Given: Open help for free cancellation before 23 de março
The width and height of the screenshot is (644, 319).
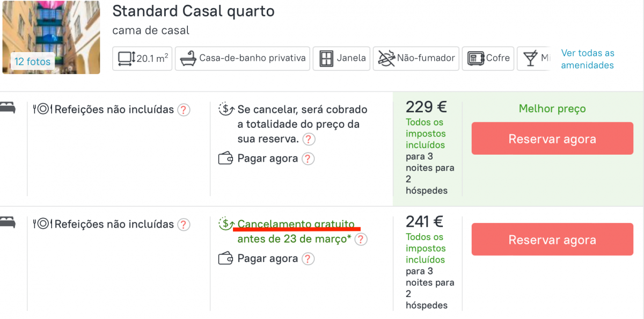Looking at the screenshot, I should point(361,240).
